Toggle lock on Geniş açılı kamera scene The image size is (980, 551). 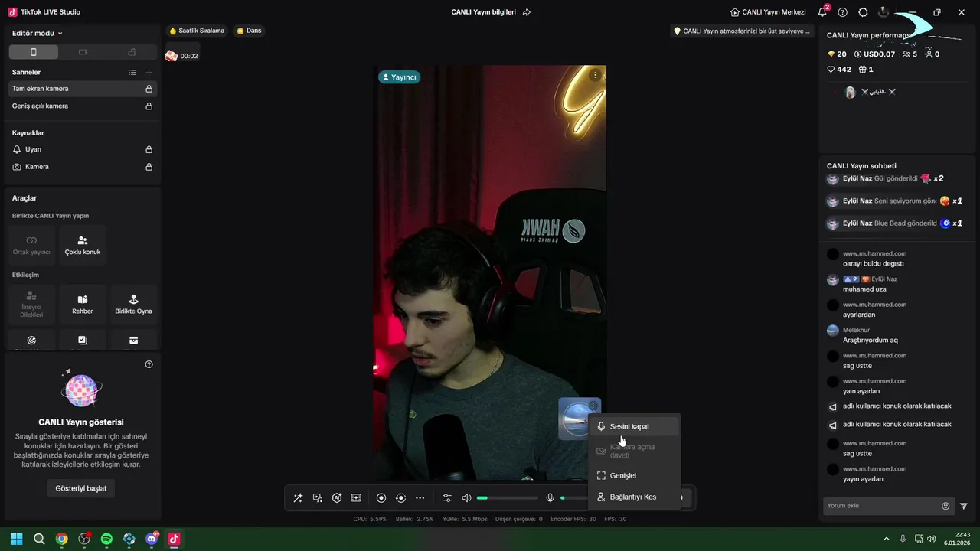click(x=149, y=106)
